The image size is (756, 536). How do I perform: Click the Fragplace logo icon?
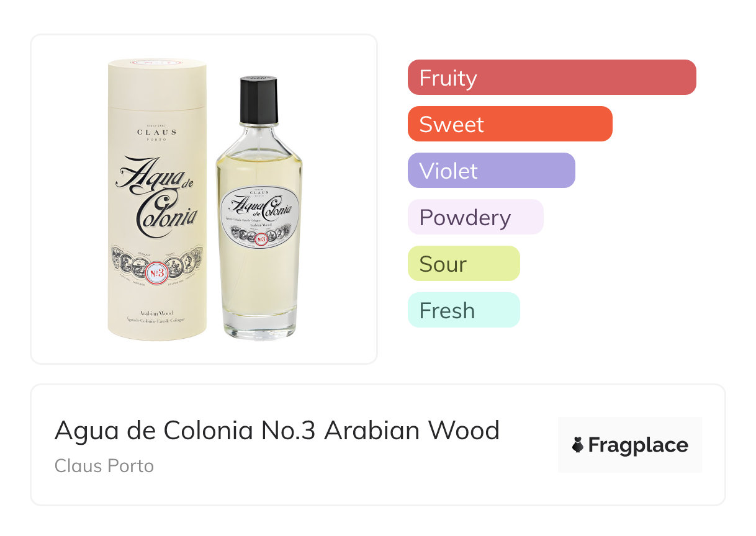pyautogui.click(x=578, y=445)
